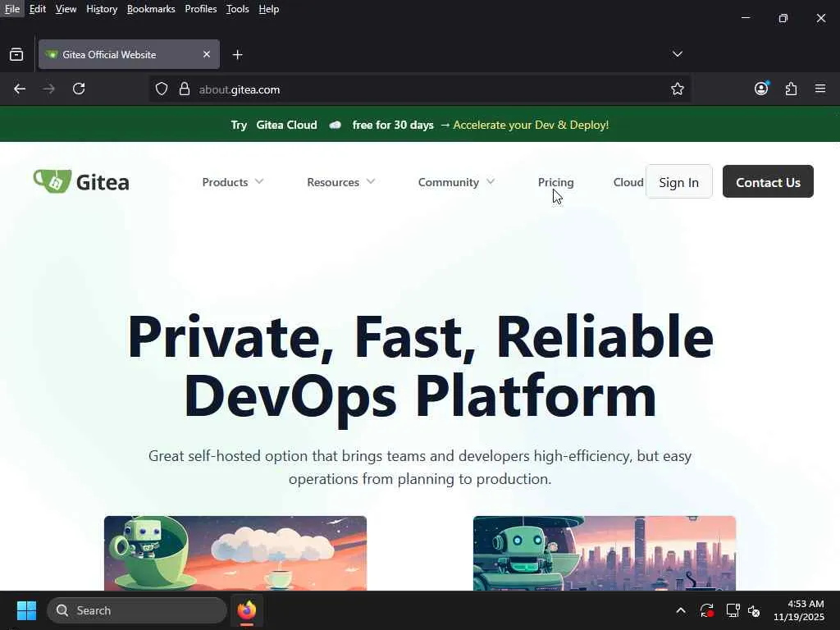Click the about.gitea.com address bar
840x630 pixels.
point(418,89)
